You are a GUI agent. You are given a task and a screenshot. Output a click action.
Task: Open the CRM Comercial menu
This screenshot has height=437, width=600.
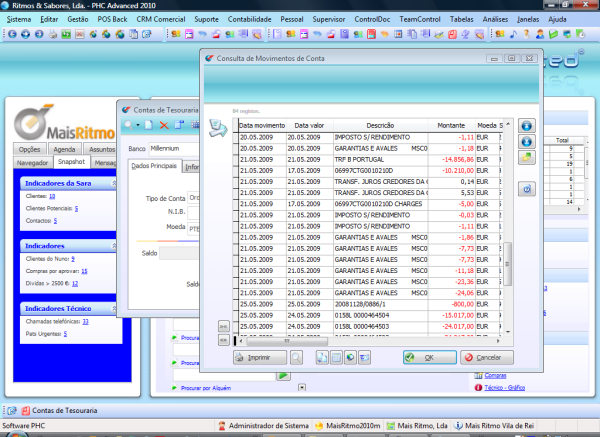(161, 19)
